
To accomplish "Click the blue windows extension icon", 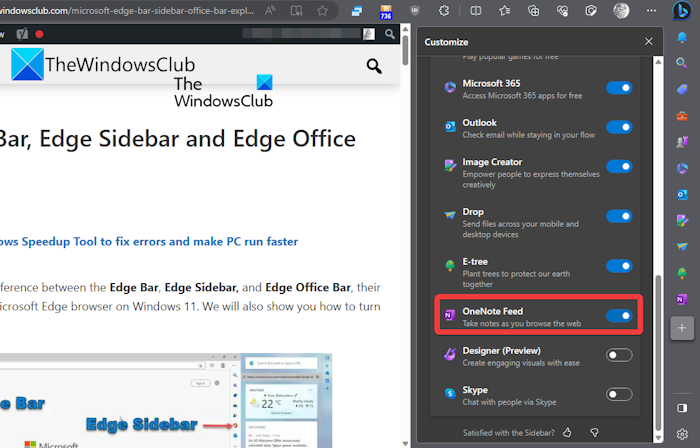I will (x=357, y=11).
